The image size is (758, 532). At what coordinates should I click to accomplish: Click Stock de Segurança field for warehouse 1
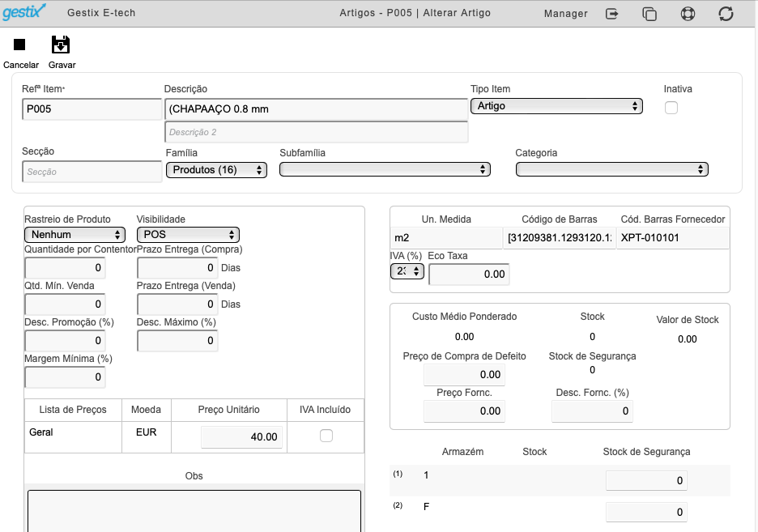[x=646, y=481]
